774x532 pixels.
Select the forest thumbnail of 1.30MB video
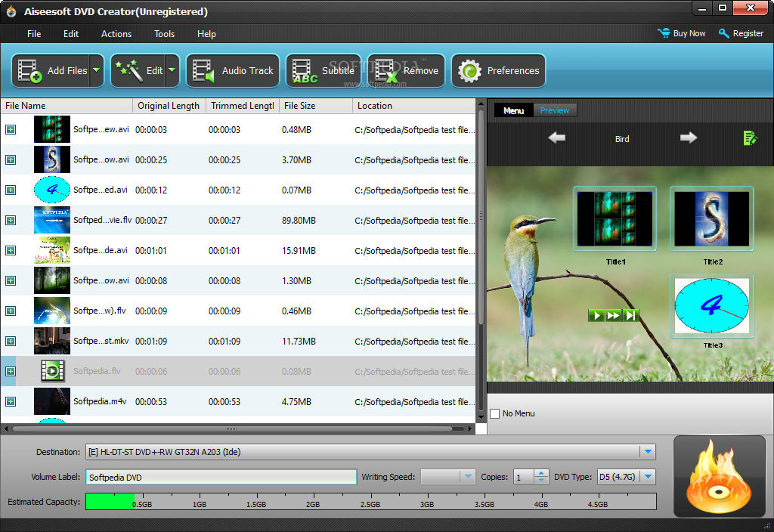(x=52, y=281)
